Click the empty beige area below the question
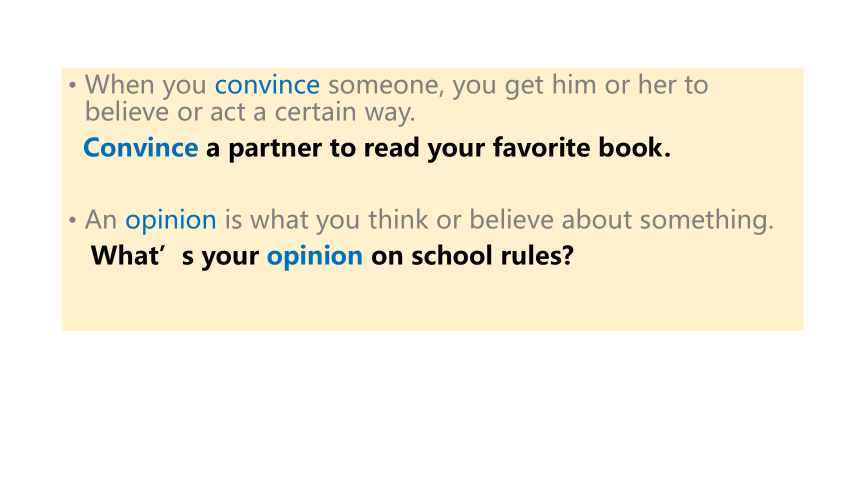Viewport: 860px width, 484px height. coord(432,302)
